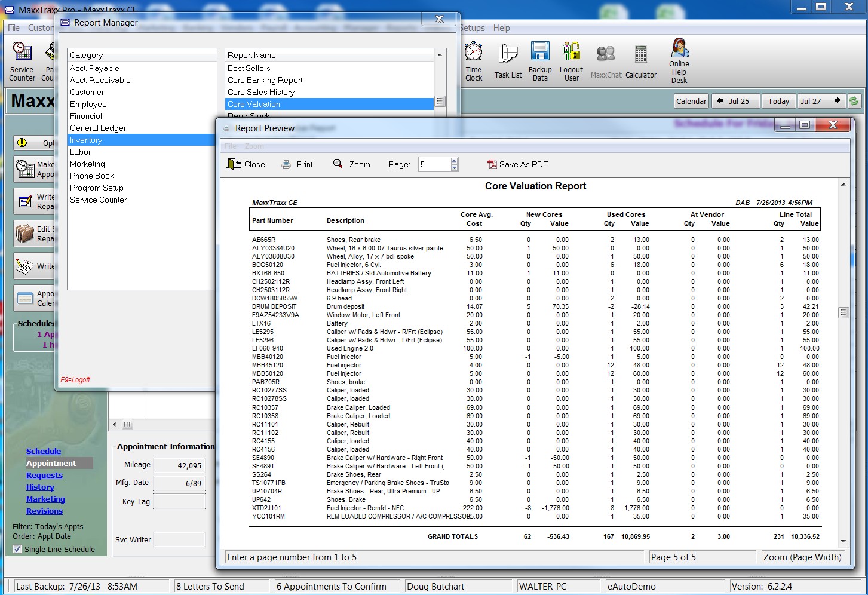
Task: Increase the page number with the spinner up arrow
Action: (x=454, y=161)
